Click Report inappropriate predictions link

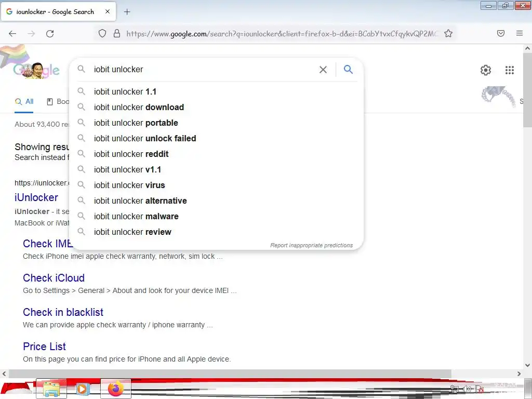(x=311, y=245)
